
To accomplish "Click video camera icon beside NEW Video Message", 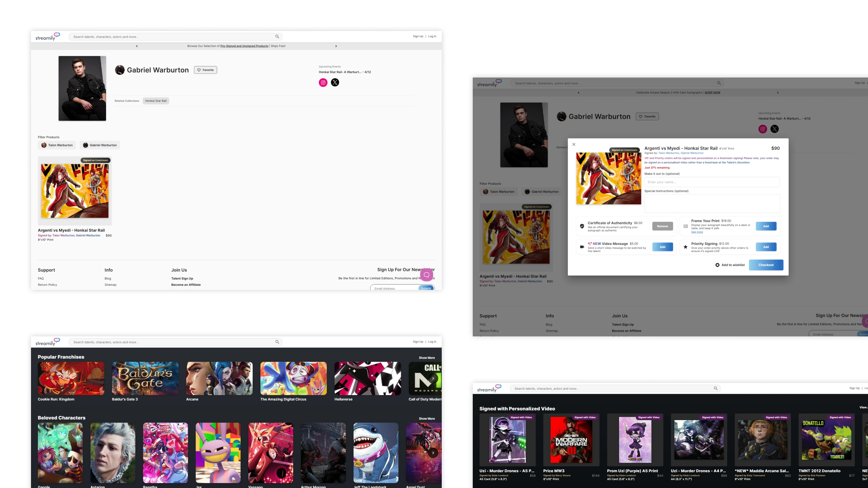I will [x=582, y=247].
